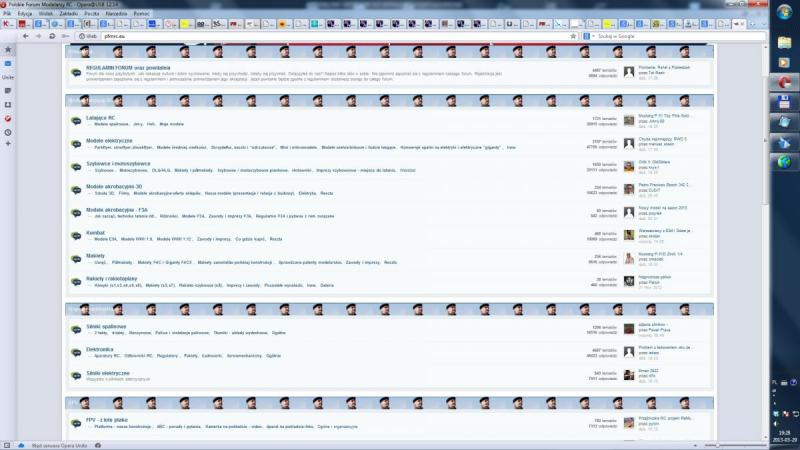Click the pfmrc.eu address field

pos(300,35)
